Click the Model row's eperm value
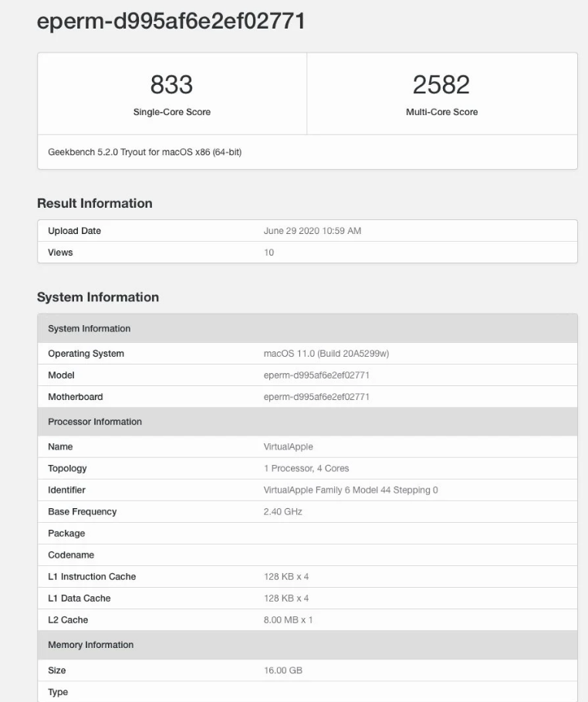Screen dimensions: 588x702 [x=316, y=375]
